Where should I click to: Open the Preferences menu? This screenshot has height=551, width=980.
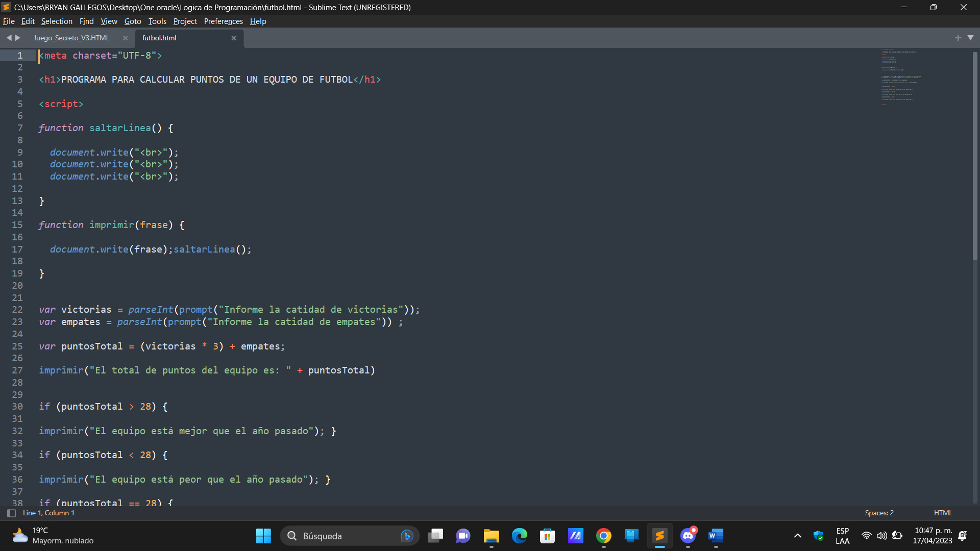coord(224,21)
